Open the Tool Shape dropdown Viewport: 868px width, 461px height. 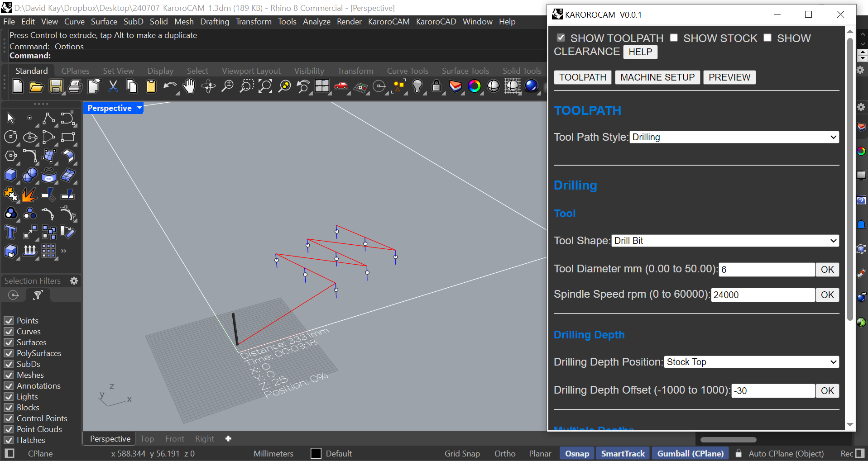pyautogui.click(x=725, y=241)
